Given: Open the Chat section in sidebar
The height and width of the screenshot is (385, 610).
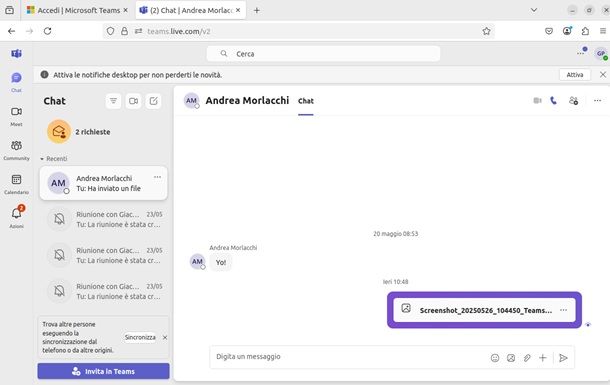Looking at the screenshot, I should click(16, 82).
